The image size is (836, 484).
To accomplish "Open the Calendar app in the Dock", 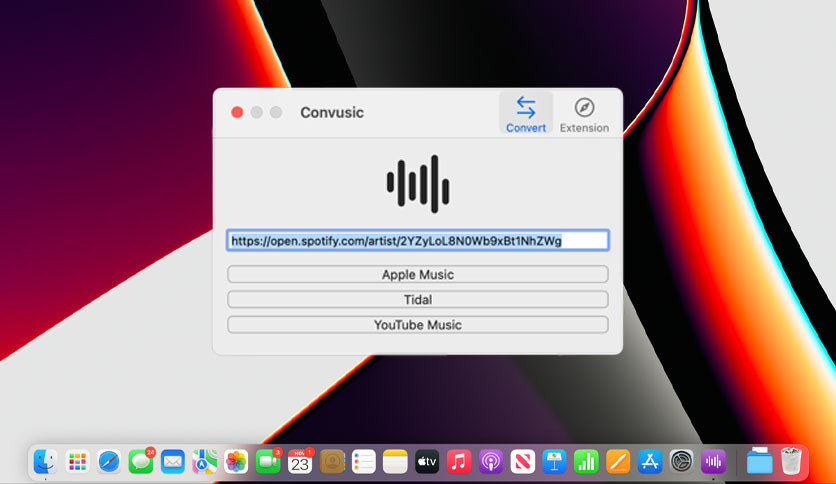I will [x=300, y=461].
